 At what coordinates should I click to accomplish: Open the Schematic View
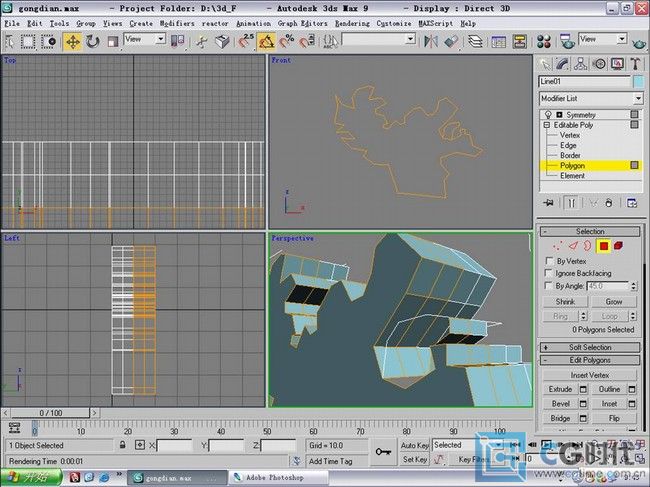tap(519, 41)
